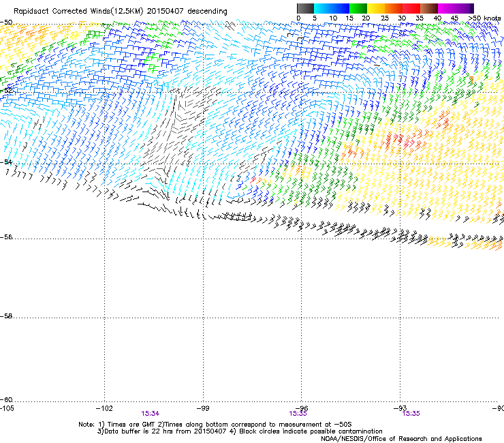Click the latitude axis label '-58'
This screenshot has height=443, width=504.
pos(6,316)
